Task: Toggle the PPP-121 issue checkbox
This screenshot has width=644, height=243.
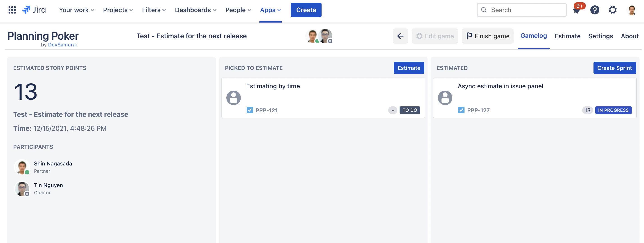Action: 249,110
